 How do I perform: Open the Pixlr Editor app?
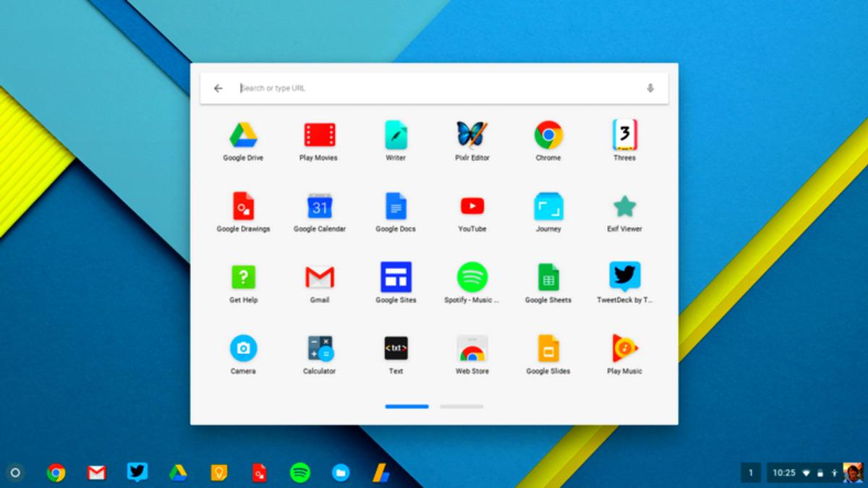point(472,135)
